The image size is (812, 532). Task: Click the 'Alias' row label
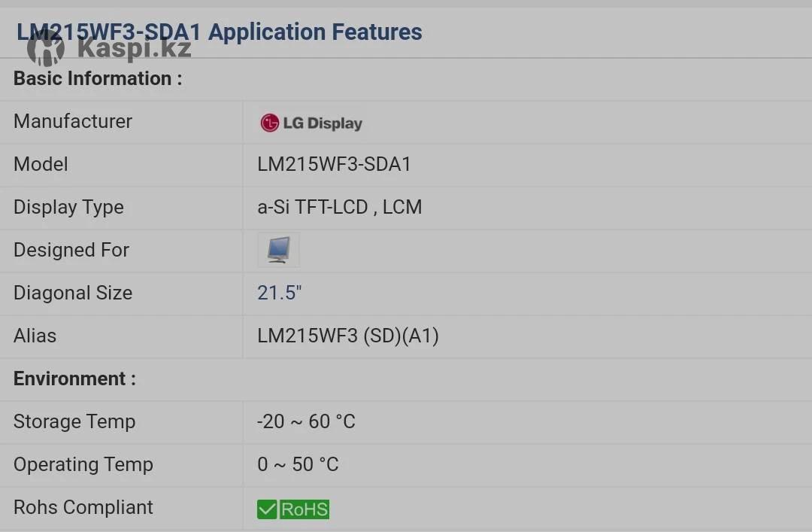[x=35, y=336]
